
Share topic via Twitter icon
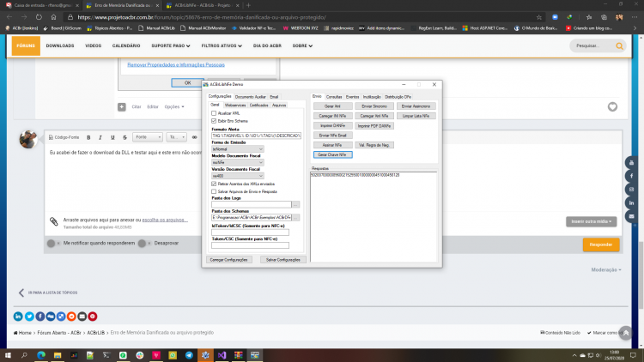[x=29, y=317]
